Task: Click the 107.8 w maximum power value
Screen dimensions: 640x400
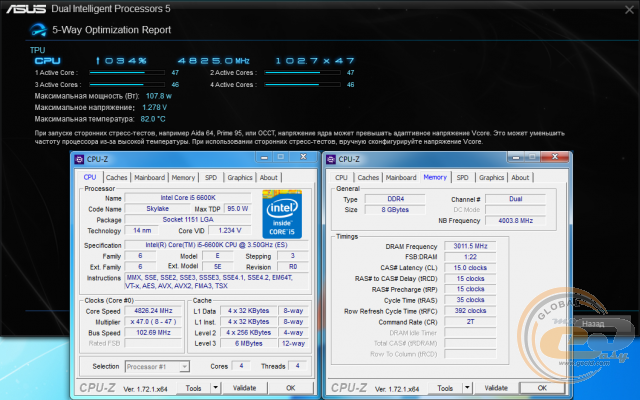Action: [158, 96]
